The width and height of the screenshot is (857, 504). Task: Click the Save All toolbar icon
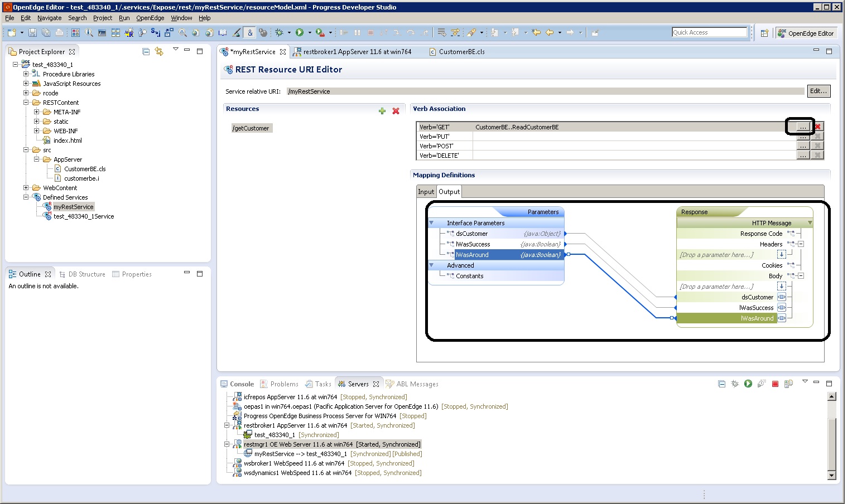46,33
